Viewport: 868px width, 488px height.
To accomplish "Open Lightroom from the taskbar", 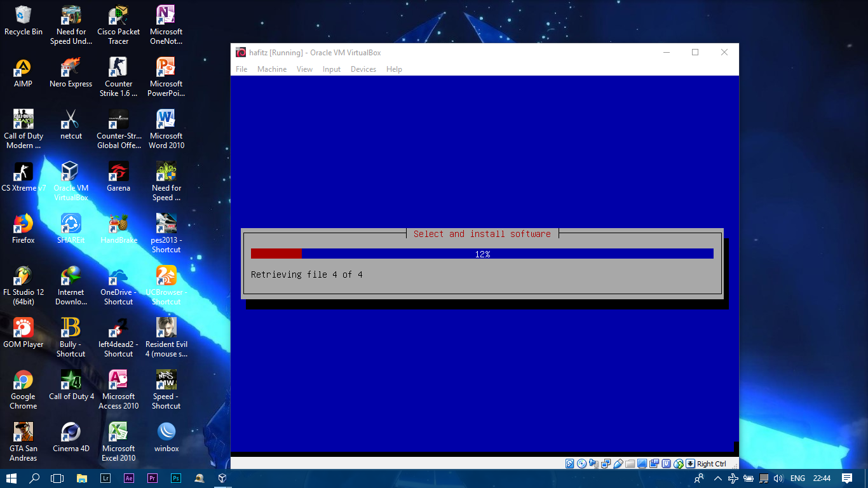I will tap(105, 478).
